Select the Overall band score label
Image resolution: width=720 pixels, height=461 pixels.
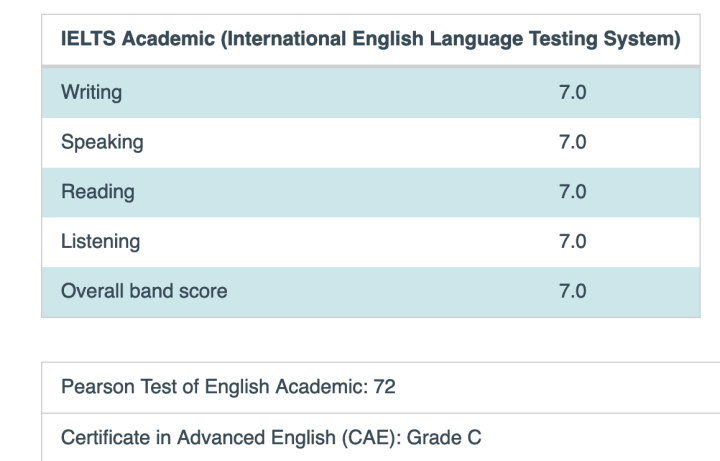(144, 291)
